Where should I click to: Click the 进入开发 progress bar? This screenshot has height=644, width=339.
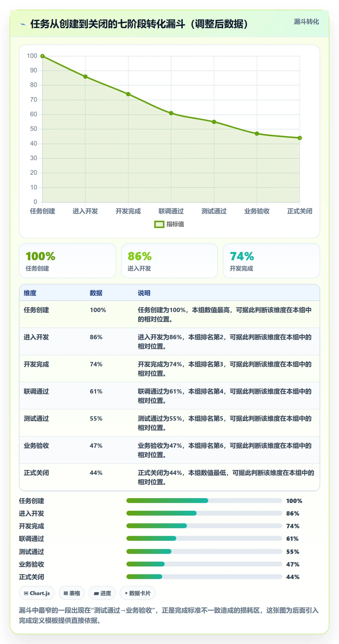(204, 513)
